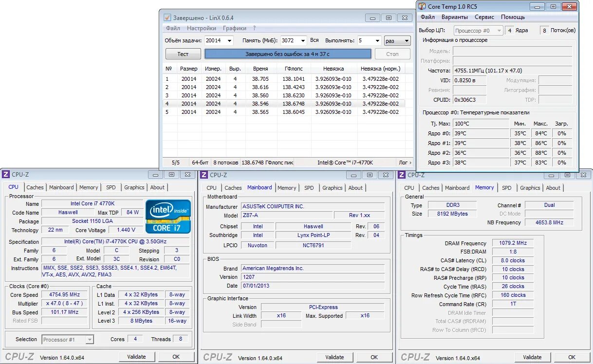
Task: Open the Графики menu in LinX
Action: (x=235, y=28)
